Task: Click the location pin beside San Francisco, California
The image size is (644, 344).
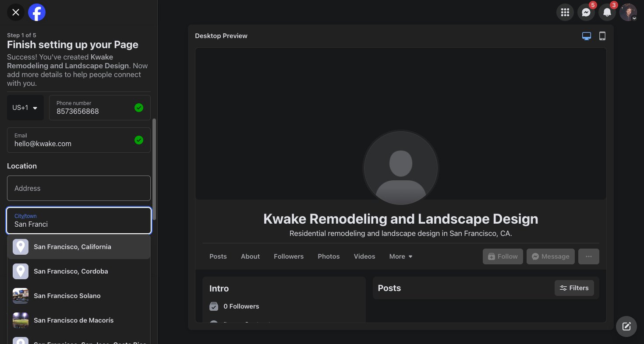Action: tap(21, 247)
